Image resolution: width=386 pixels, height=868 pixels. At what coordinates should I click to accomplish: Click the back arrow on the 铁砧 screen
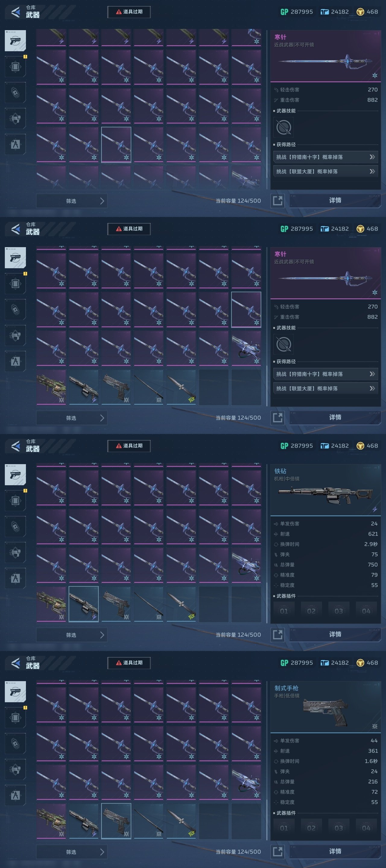15,446
